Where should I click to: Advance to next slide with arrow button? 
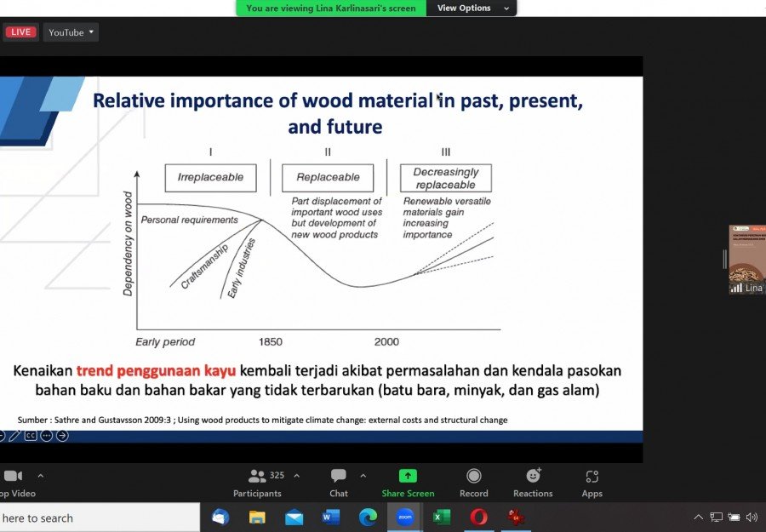[62, 435]
